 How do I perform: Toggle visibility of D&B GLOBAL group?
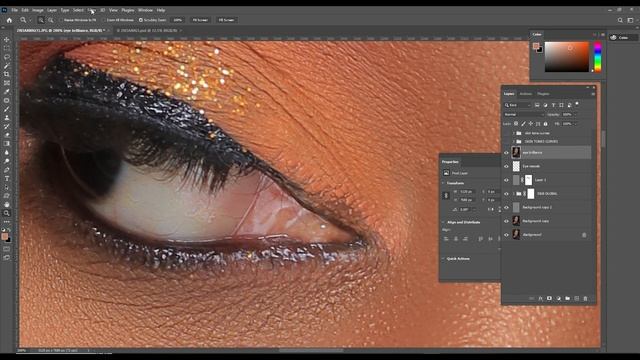[506, 194]
